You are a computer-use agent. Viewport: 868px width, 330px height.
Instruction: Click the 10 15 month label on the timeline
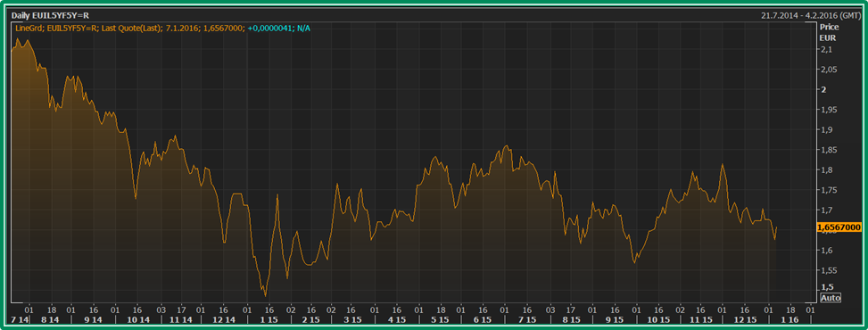[658, 320]
